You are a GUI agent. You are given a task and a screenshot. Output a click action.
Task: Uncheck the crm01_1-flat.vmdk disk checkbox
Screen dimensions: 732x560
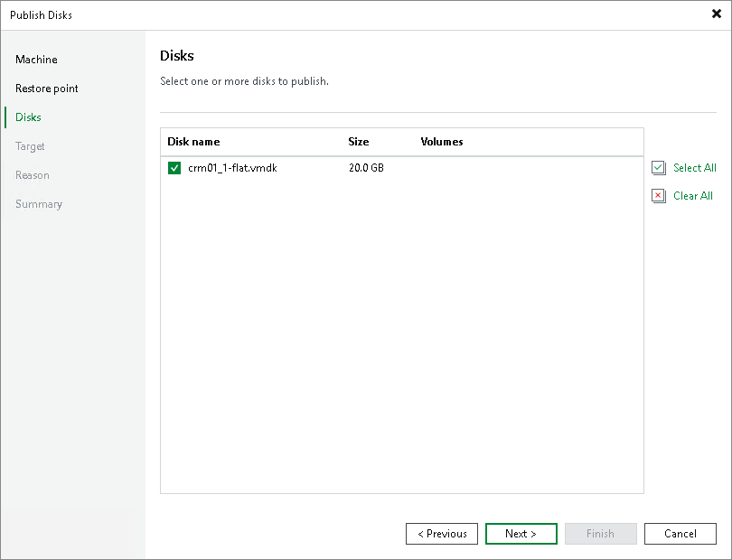(174, 168)
